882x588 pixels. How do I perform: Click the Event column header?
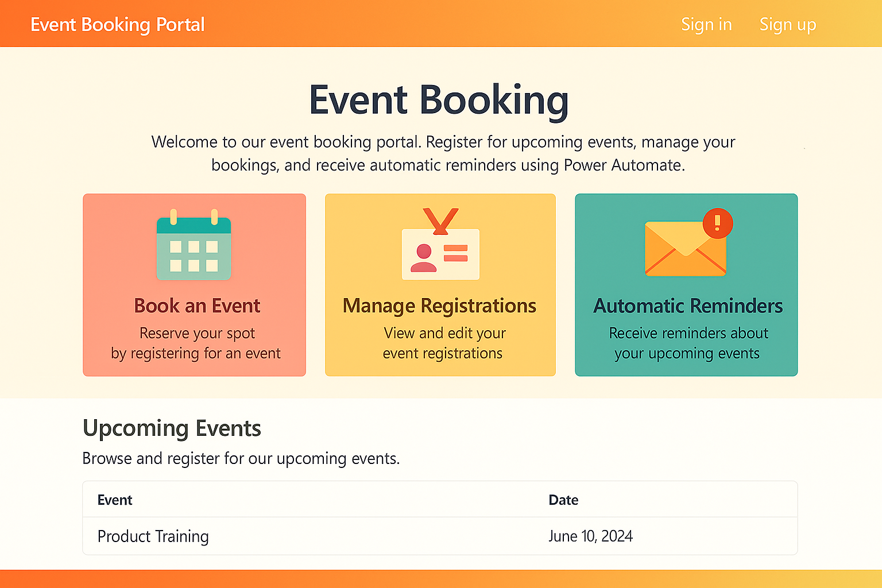tap(115, 500)
